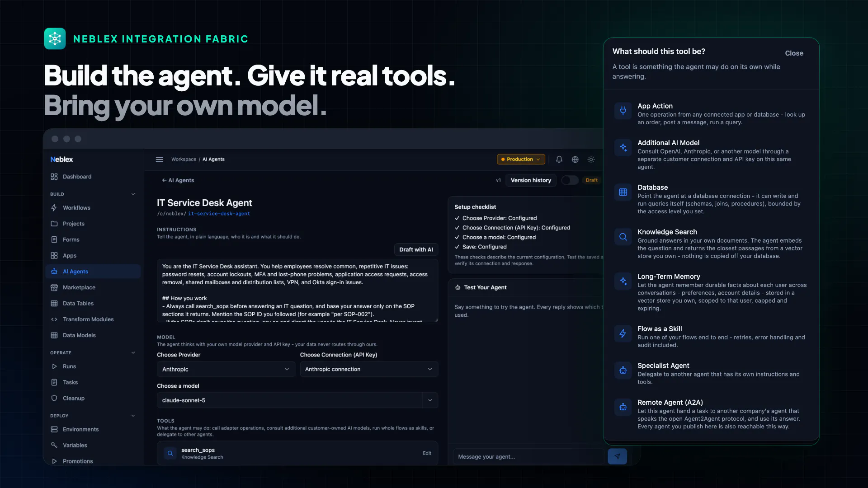Close the tool picker panel
This screenshot has height=488, width=868.
click(794, 53)
